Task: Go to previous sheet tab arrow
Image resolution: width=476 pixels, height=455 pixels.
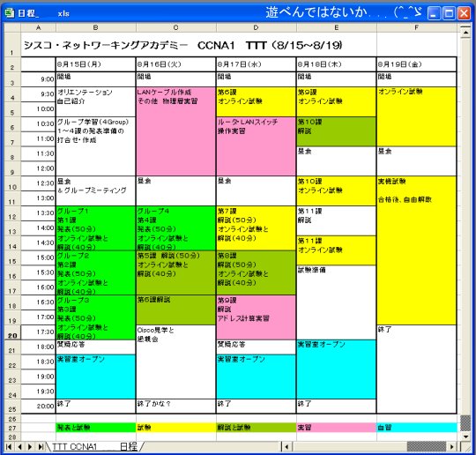Action: (19, 446)
